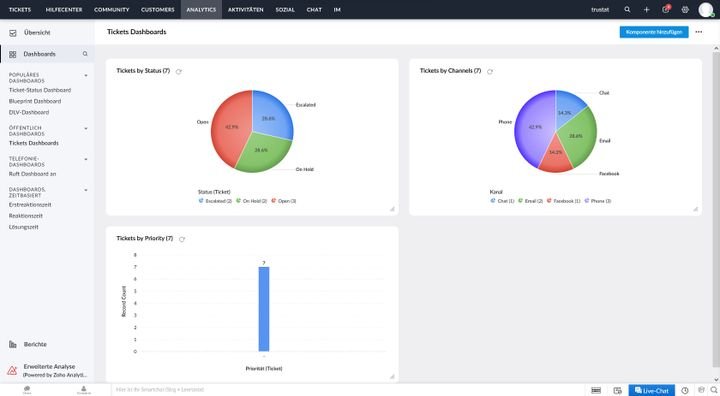Open the IM tab

coord(337,9)
